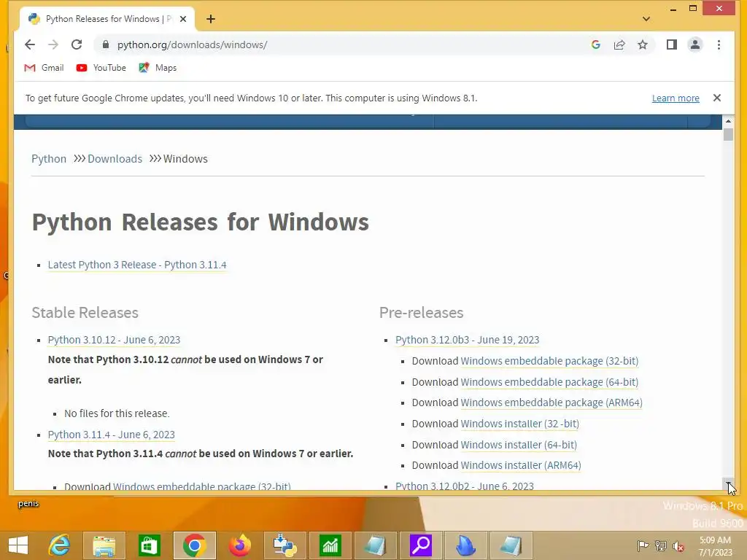Launch Internet Explorer from the taskbar
Screen dimensions: 747x560
tap(60, 545)
